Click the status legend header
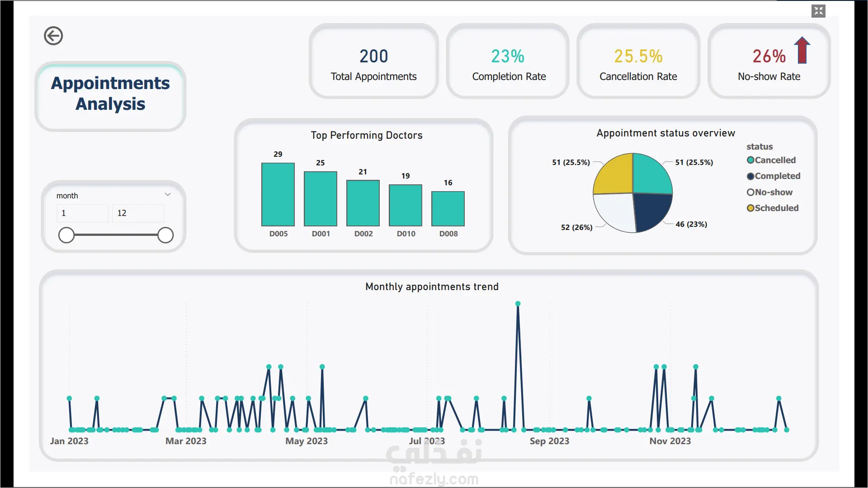The image size is (868, 488). tap(759, 146)
